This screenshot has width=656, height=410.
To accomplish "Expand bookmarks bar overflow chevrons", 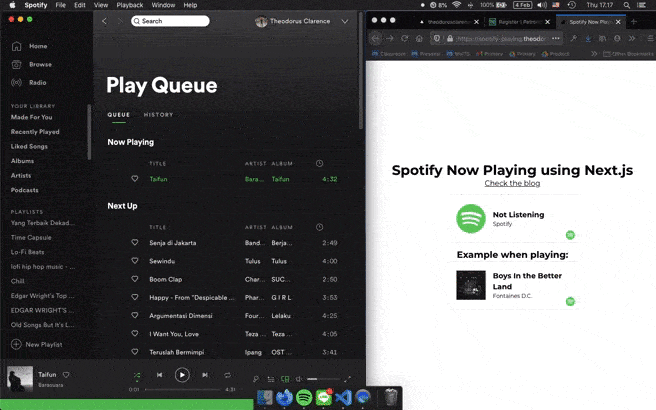I will 594,54.
